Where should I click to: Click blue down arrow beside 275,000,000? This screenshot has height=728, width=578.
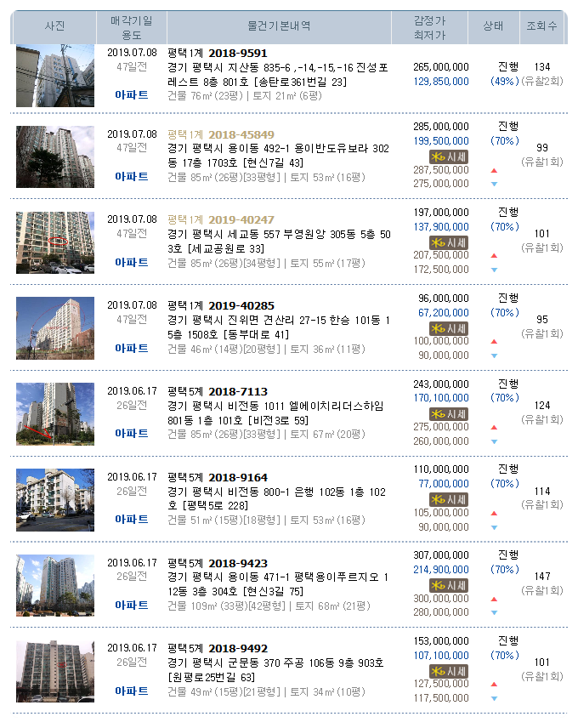[x=494, y=184]
